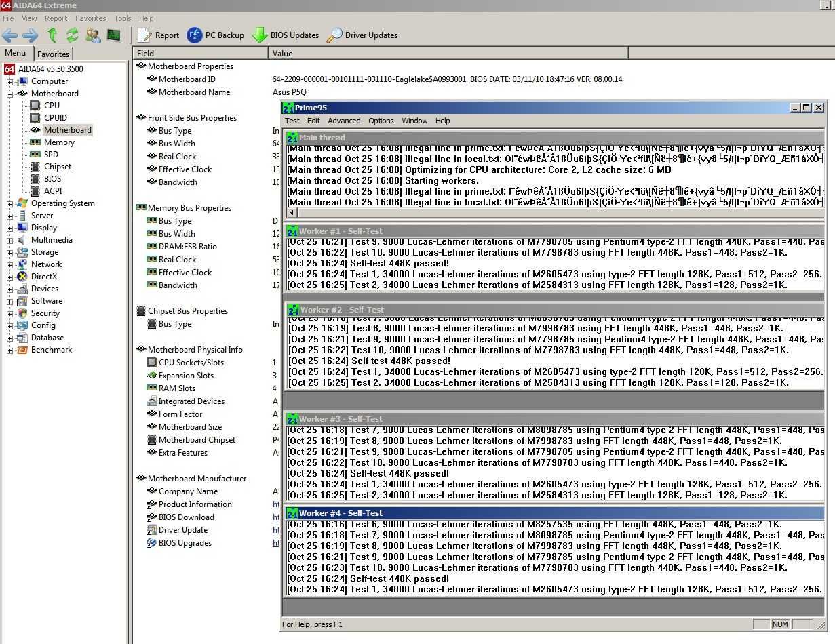Click the Value column header

click(448, 53)
